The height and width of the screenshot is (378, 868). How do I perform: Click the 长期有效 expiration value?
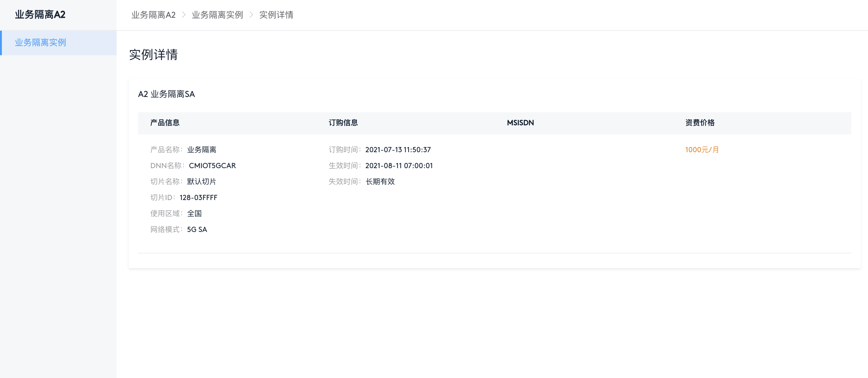(x=380, y=181)
